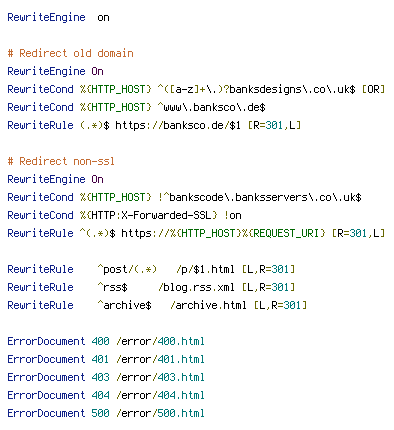
Task: Click the /error/404.html path
Action: 160,395
